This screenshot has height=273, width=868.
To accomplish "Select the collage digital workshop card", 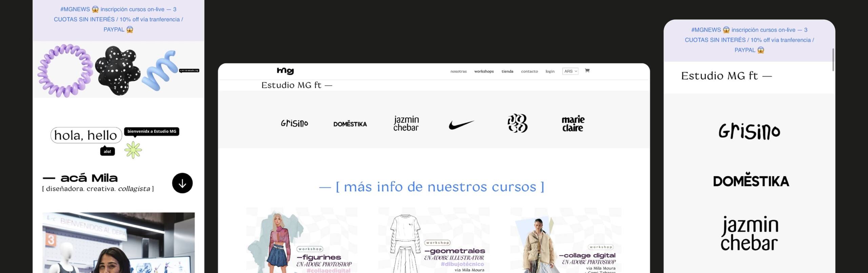I will 566,240.
